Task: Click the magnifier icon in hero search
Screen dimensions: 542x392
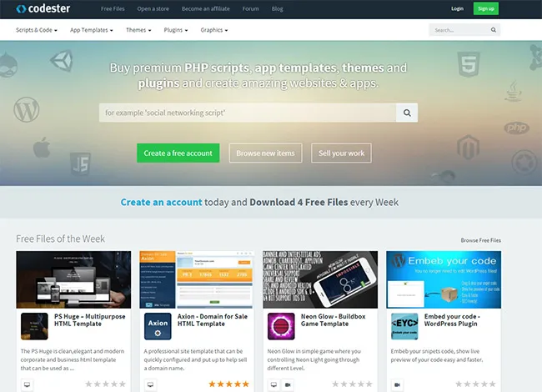Action: point(407,113)
